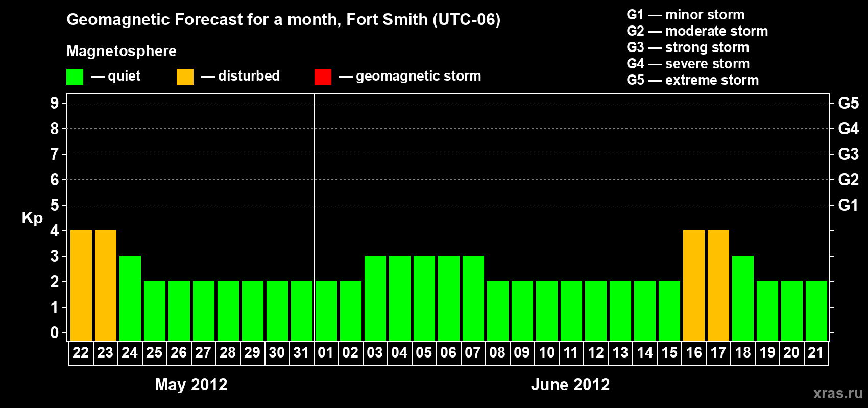Click the G5 right-axis label
The width and height of the screenshot is (868, 408).
pyautogui.click(x=849, y=103)
